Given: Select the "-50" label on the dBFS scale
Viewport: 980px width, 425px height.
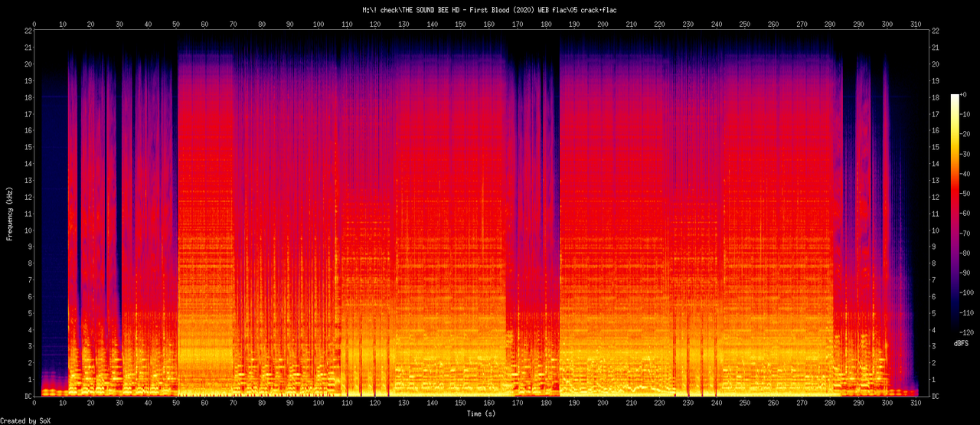Looking at the screenshot, I should 965,194.
